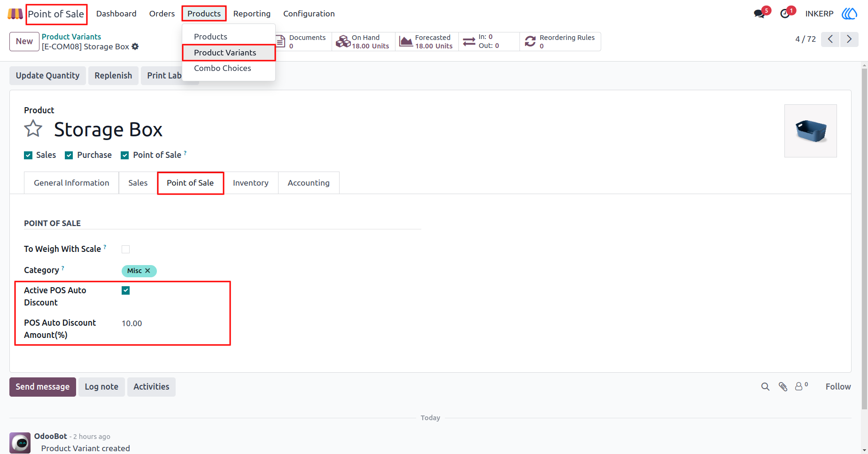Screen dimensions: 868x454
Task: Click the Replenish button
Action: click(113, 76)
